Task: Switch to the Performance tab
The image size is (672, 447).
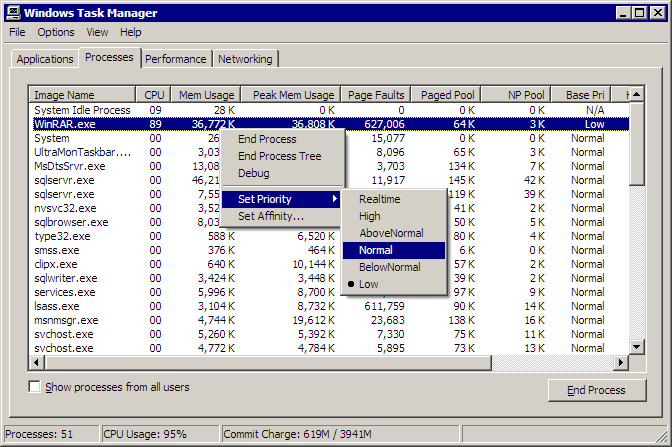Action: (176, 59)
